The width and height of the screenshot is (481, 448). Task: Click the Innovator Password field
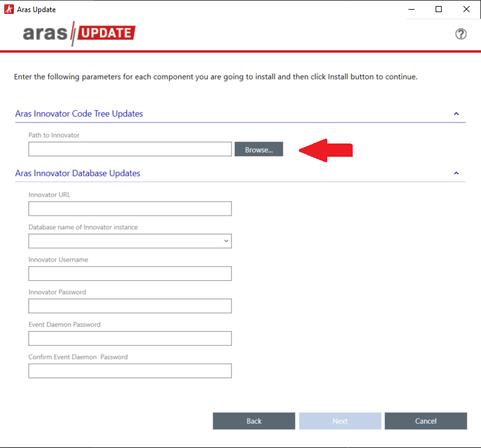(129, 306)
